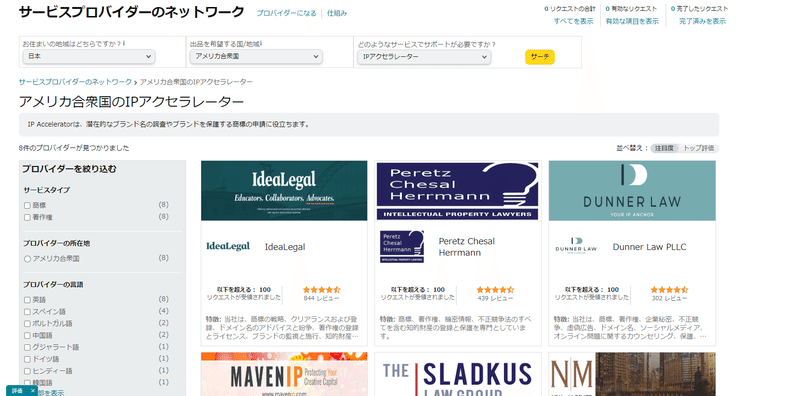Screen dimensions: 800x396
Task: Click the IdeaLegal banner image
Action: (284, 191)
